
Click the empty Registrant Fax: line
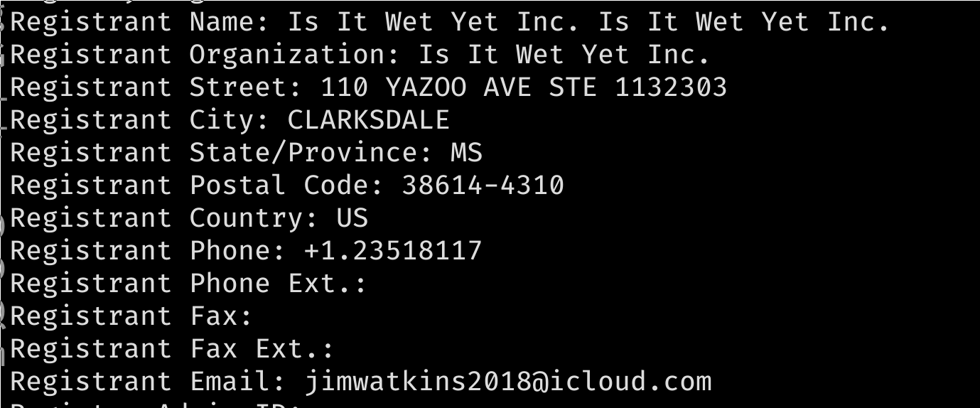(x=132, y=316)
